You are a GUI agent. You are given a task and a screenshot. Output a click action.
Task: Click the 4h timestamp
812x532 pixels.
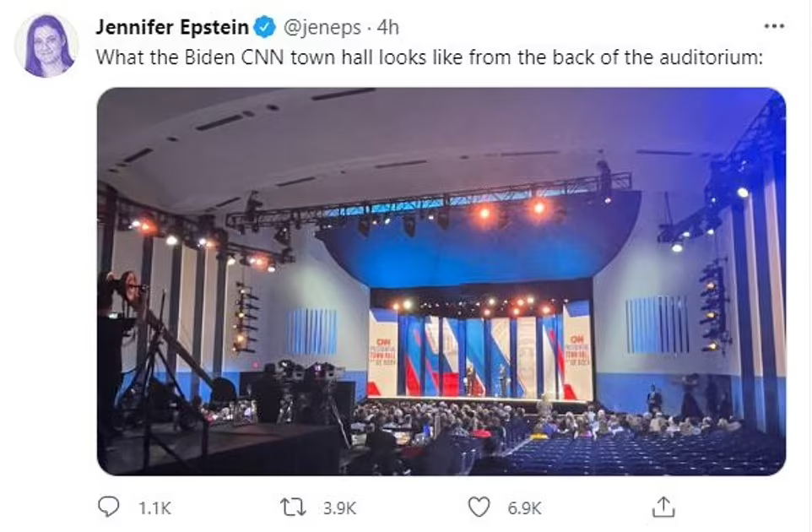[x=388, y=27]
